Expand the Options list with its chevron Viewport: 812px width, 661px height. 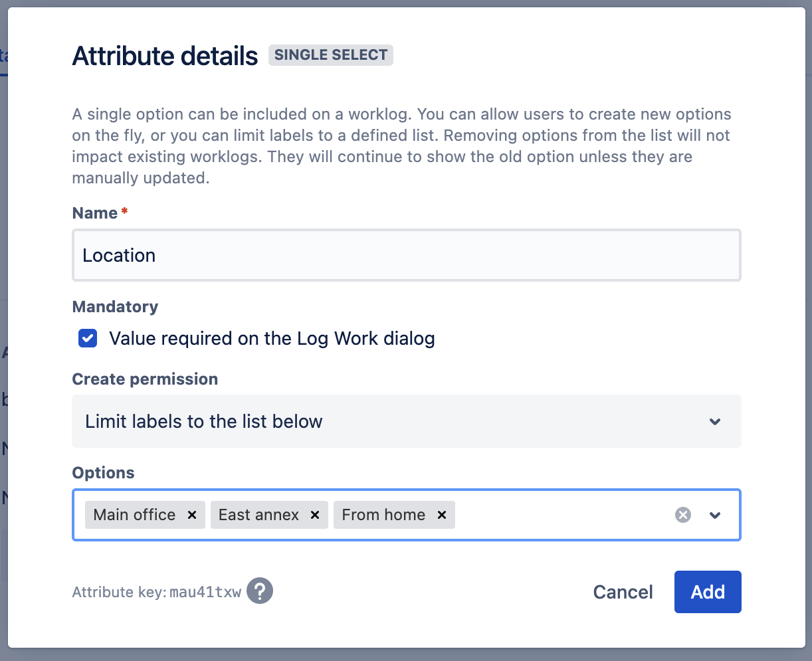(715, 516)
